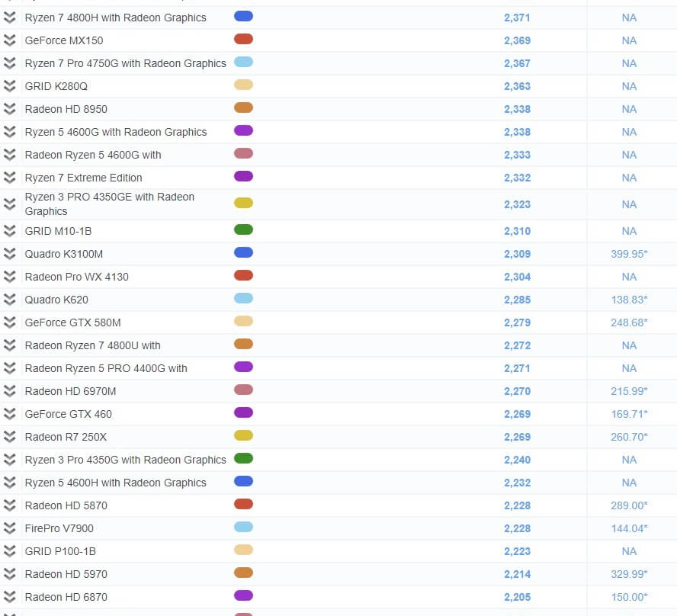This screenshot has width=677, height=616.
Task: Open the Quadro K3100M link
Action: pos(64,255)
